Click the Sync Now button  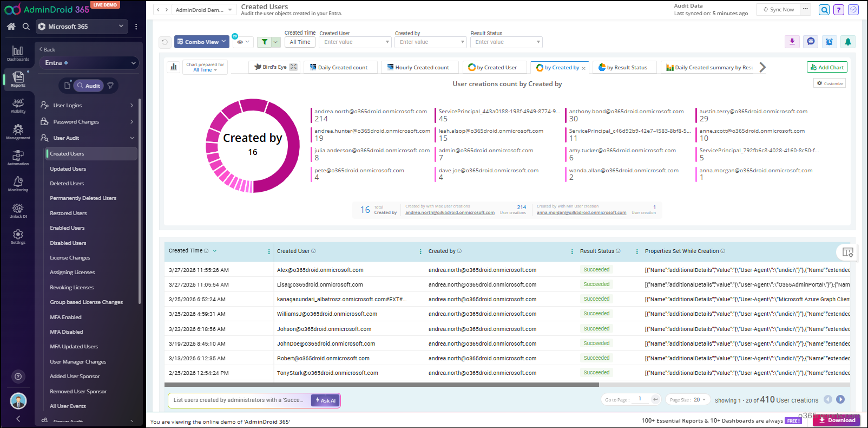[779, 10]
